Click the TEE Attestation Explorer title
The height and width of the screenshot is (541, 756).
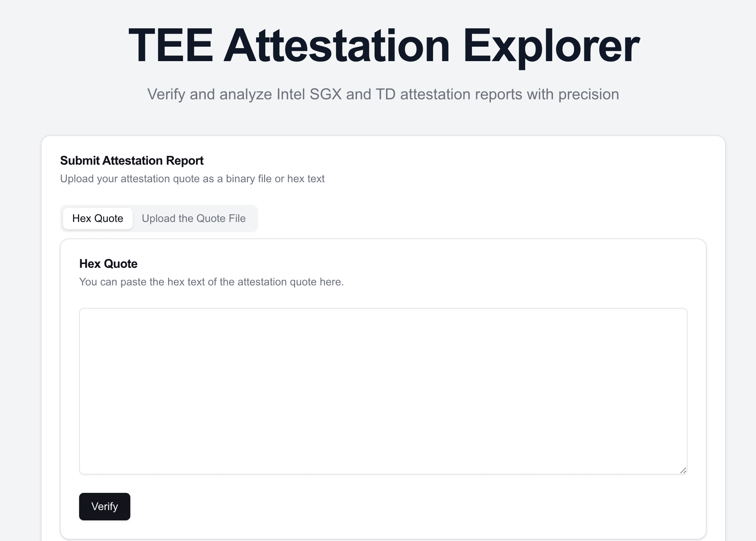coord(383,46)
